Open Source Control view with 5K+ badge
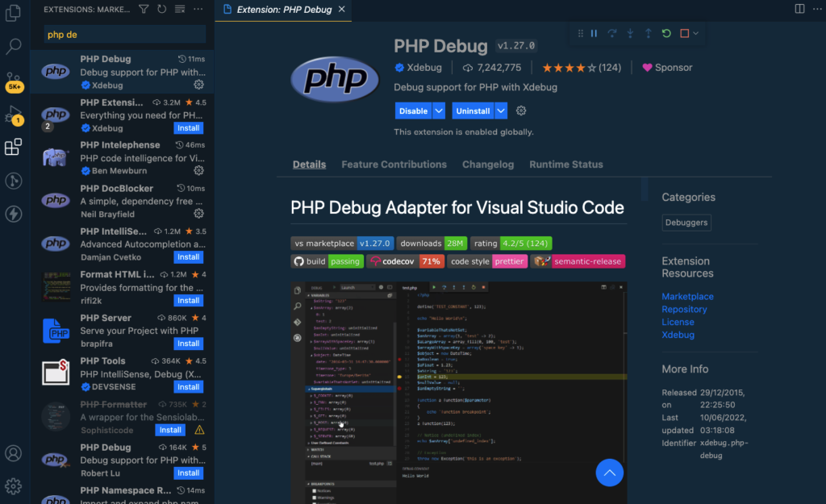 (x=13, y=81)
